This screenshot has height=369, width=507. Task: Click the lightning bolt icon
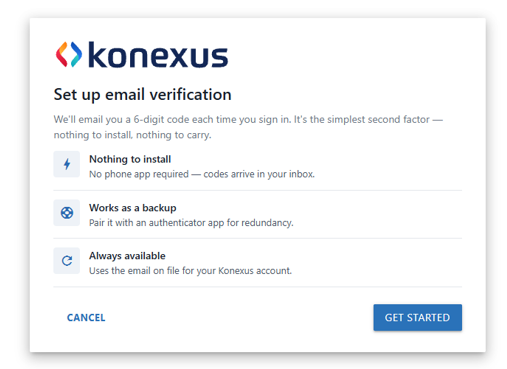[67, 164]
